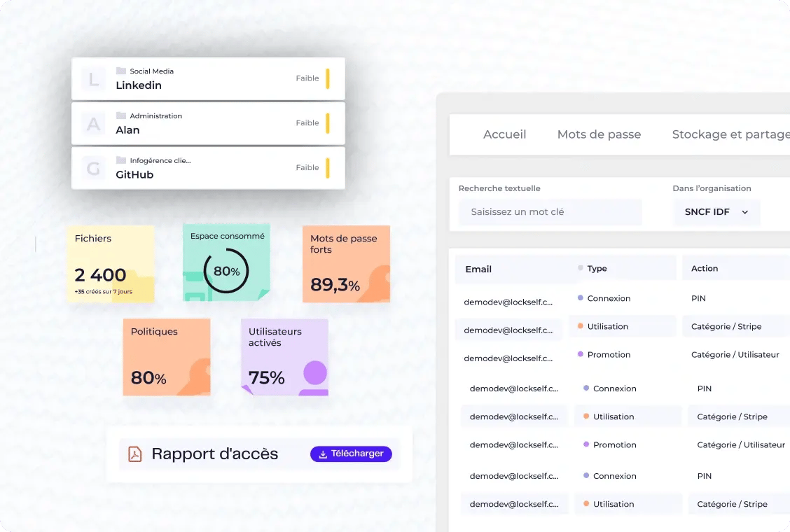790x532 pixels.
Task: Click the Alan letter A avatar icon
Action: pos(93,124)
